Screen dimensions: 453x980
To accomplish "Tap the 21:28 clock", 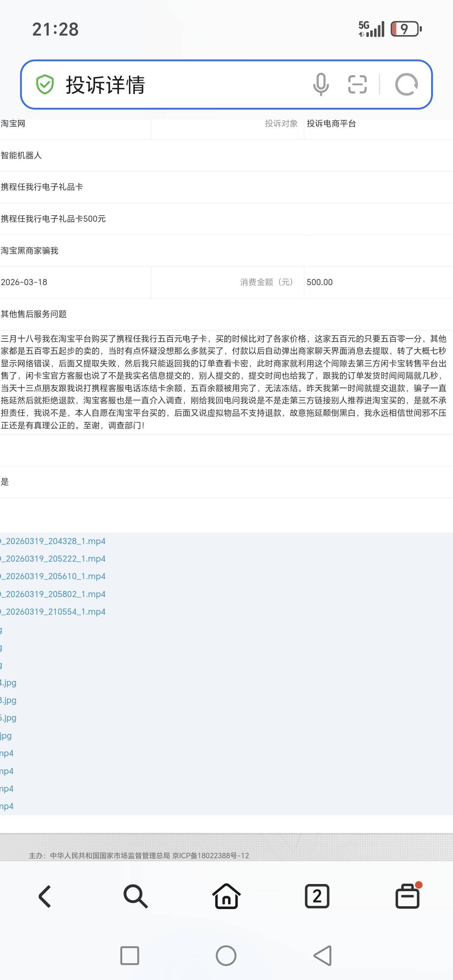I will point(55,29).
